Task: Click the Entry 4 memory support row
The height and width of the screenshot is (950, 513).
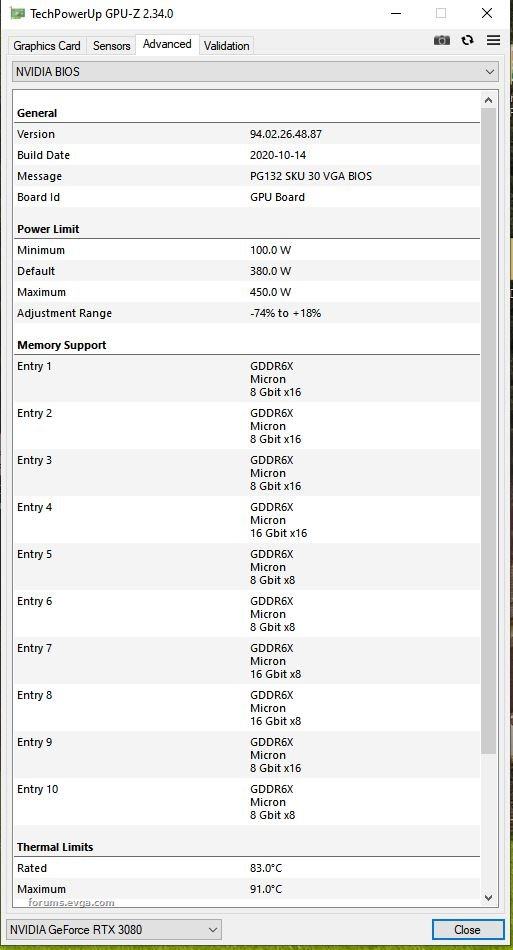Action: pyautogui.click(x=247, y=520)
